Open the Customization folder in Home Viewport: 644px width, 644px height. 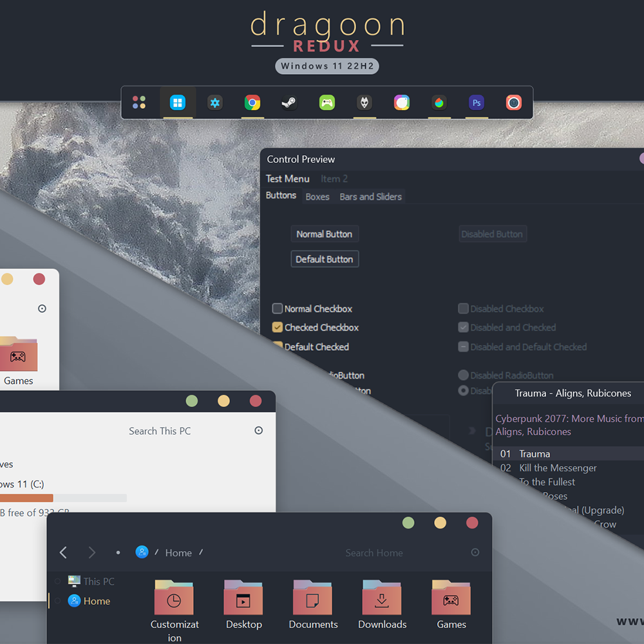(x=174, y=598)
